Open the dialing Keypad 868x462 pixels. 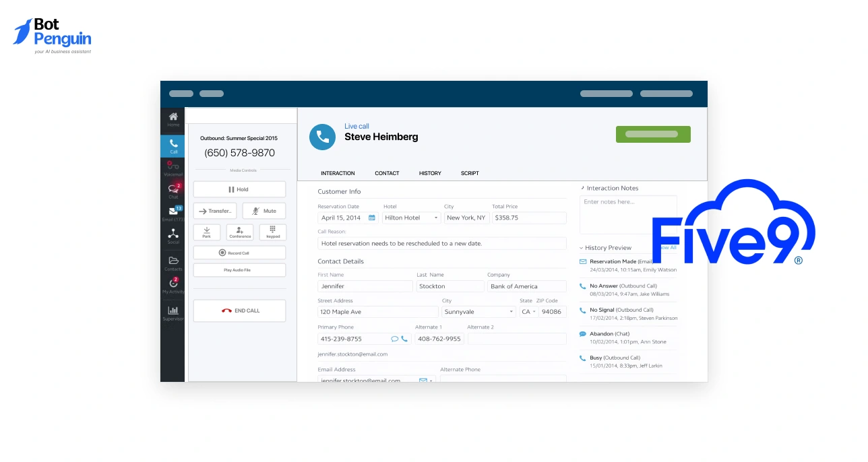tap(272, 232)
